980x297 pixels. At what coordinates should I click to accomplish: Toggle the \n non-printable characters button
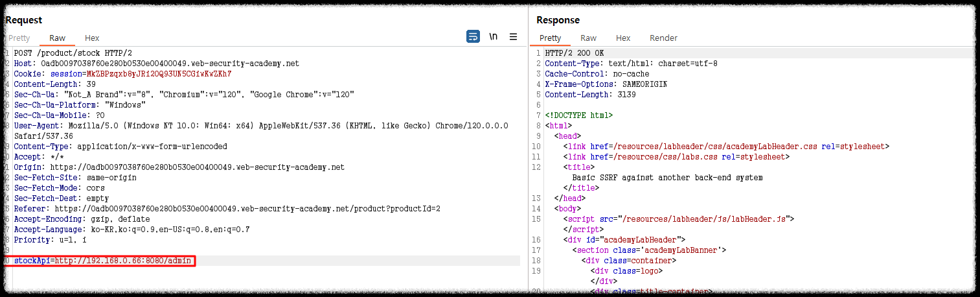point(493,37)
